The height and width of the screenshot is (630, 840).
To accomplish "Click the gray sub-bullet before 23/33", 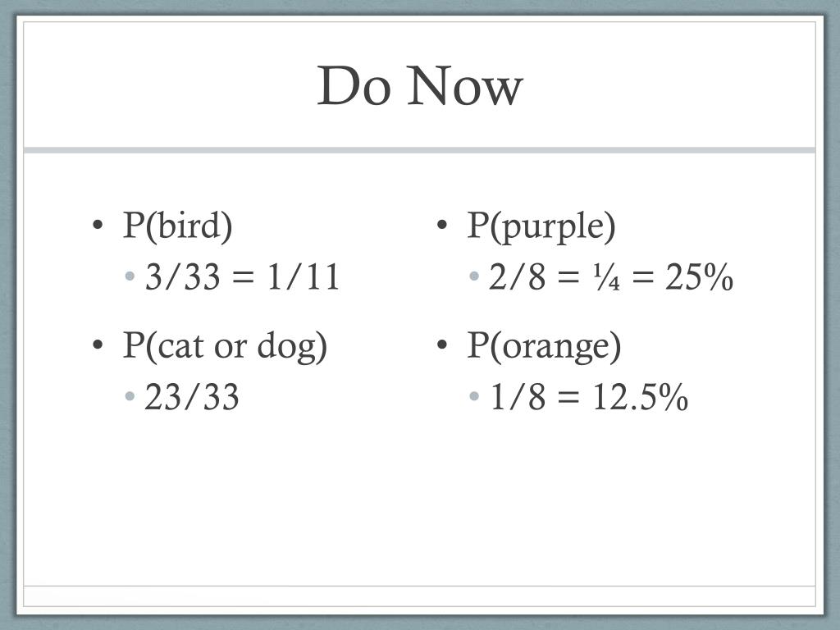I will tap(130, 396).
